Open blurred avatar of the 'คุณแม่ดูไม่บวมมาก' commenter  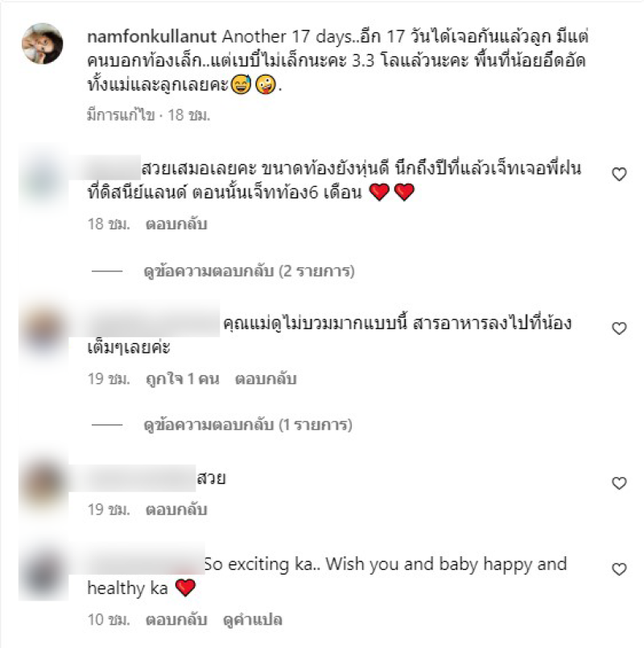[43, 331]
